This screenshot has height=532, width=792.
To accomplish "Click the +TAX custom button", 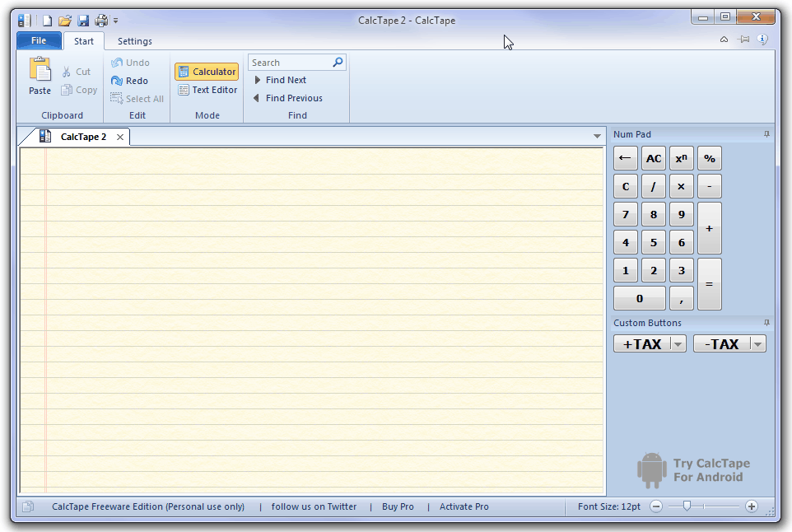I will click(642, 344).
